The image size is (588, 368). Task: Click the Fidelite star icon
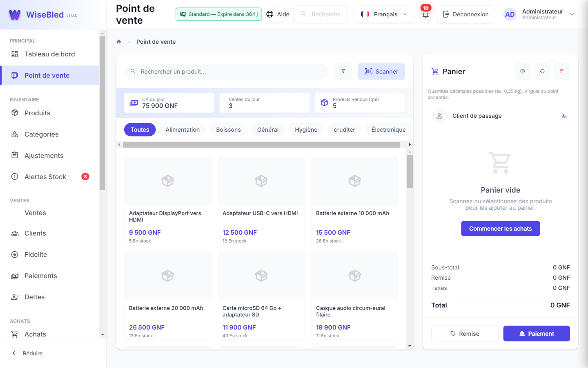click(x=15, y=254)
